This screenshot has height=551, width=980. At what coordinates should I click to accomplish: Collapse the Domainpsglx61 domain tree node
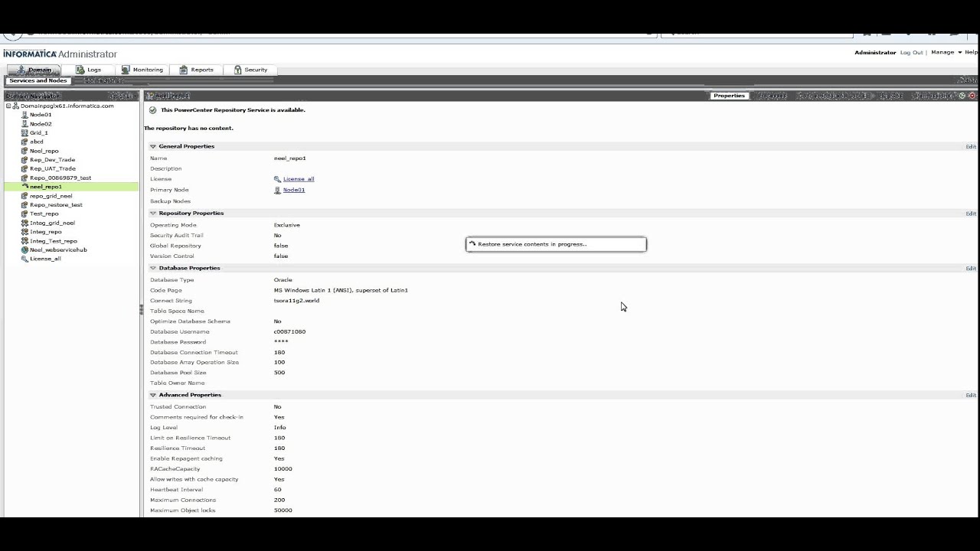pos(8,106)
